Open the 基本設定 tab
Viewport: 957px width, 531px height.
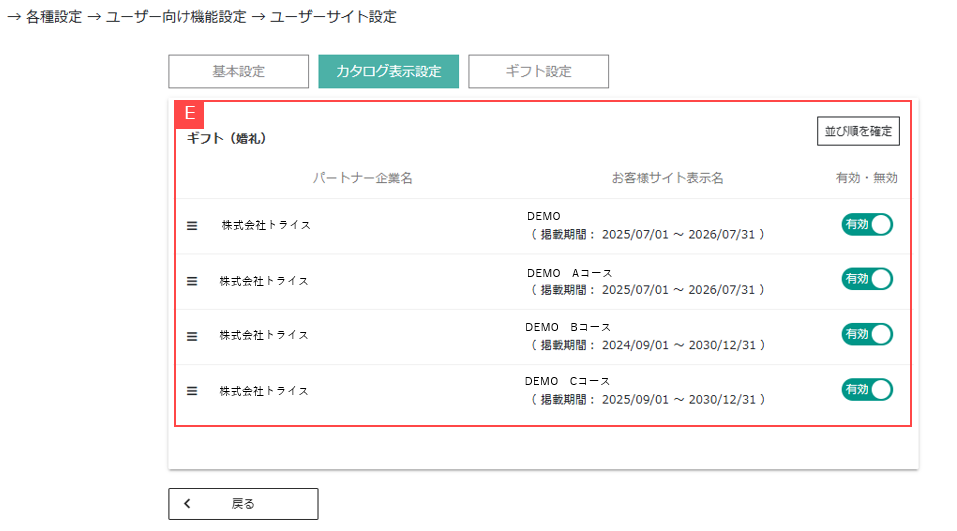click(x=238, y=72)
